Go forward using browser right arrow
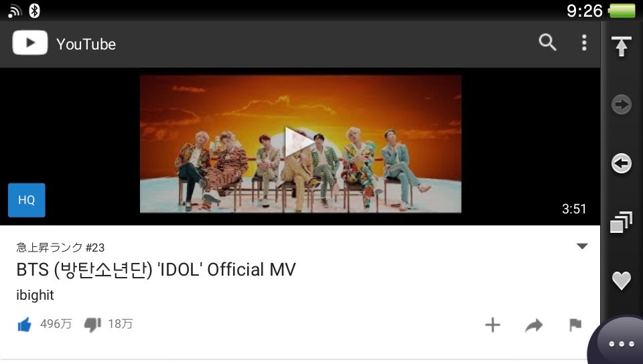The height and width of the screenshot is (364, 643). point(622,104)
